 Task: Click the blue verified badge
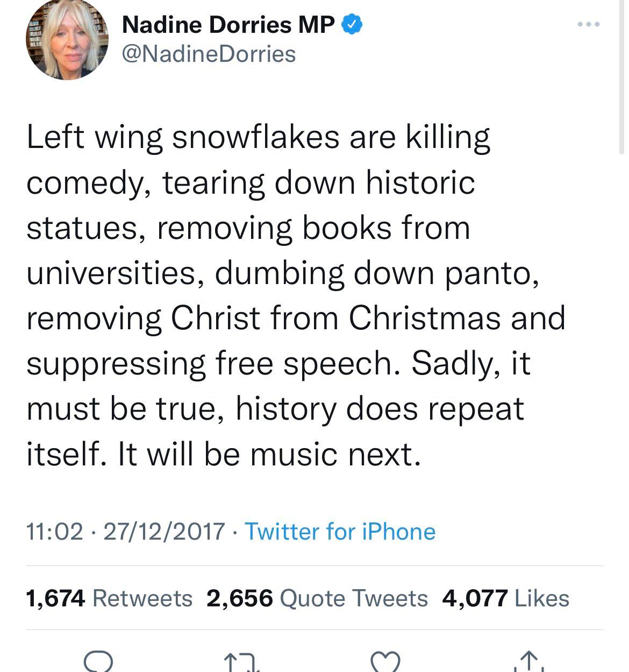352,24
